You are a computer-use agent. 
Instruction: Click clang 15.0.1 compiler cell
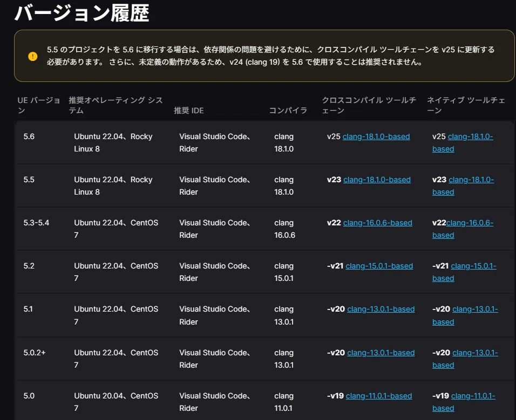coord(284,272)
